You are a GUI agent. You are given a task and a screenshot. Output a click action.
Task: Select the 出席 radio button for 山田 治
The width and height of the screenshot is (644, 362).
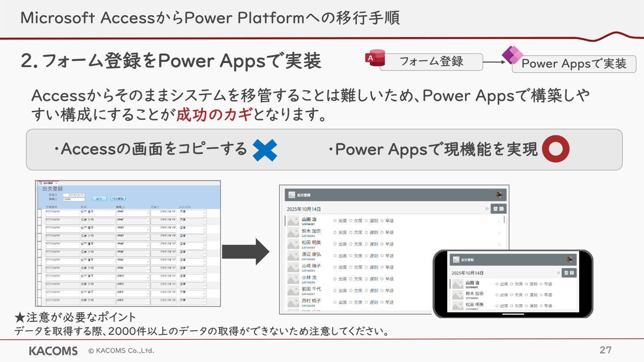(335, 220)
